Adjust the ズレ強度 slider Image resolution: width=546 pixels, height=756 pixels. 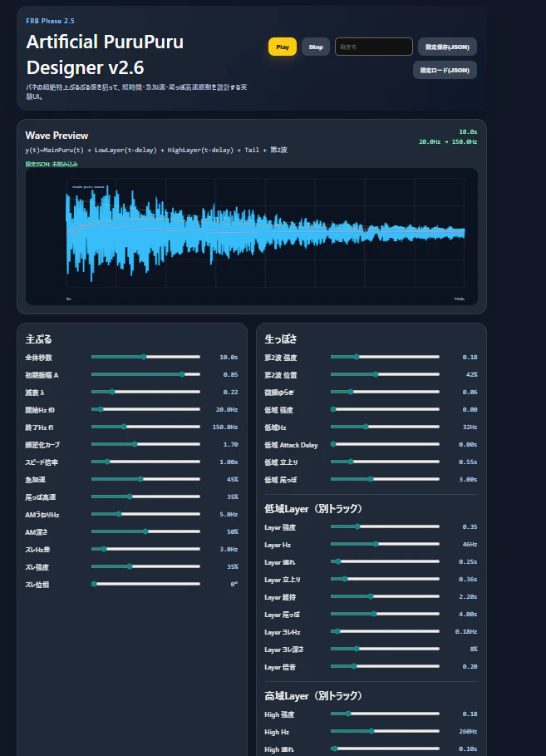[145, 566]
